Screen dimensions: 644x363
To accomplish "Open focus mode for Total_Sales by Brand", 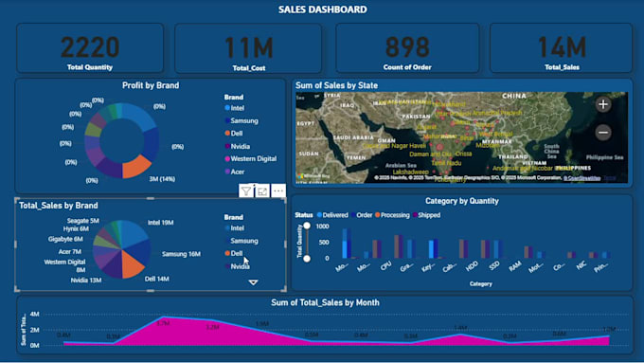I will click(x=262, y=191).
